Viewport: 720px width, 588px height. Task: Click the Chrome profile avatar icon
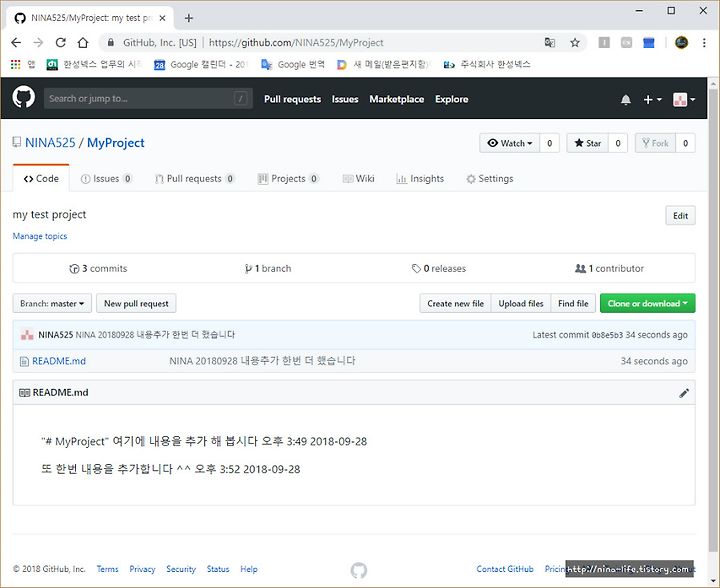681,43
